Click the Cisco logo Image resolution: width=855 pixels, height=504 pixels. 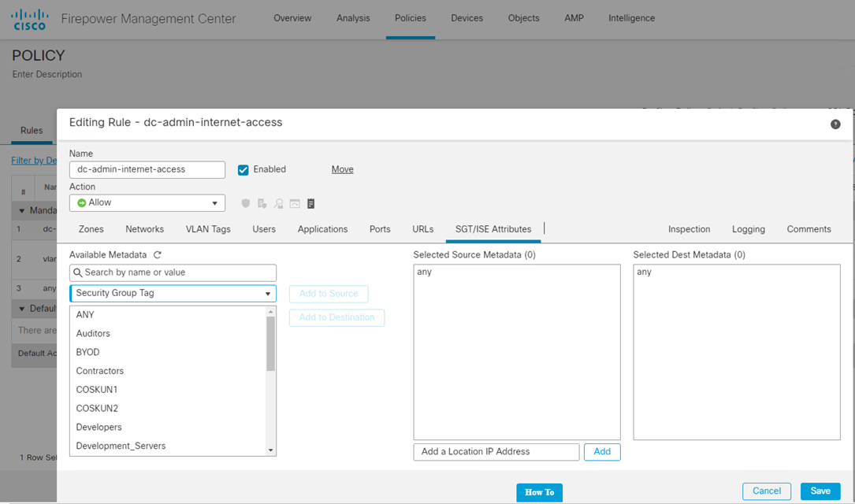point(29,19)
